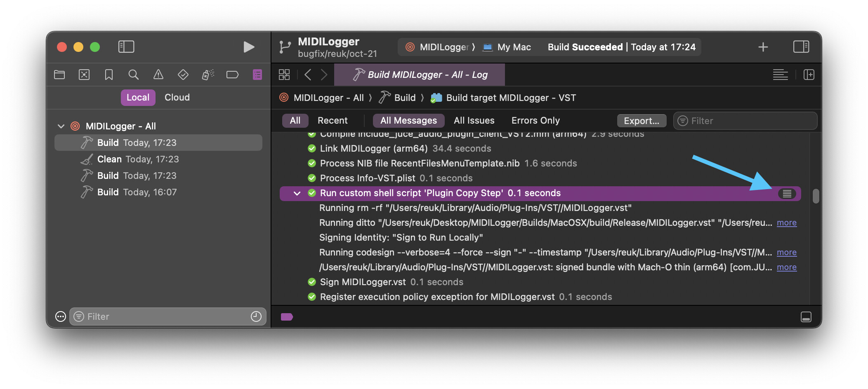Click the Build target MIDILogger - VST breadcrumb
This screenshot has height=389, width=868.
pos(503,98)
